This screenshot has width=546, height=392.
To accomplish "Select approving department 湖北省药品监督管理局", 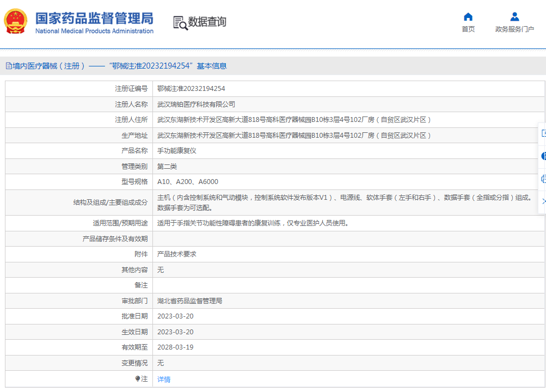I will (190, 301).
